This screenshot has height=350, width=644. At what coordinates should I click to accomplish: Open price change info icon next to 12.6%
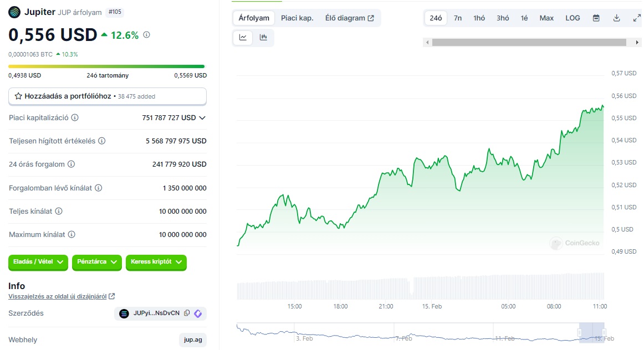tap(147, 35)
